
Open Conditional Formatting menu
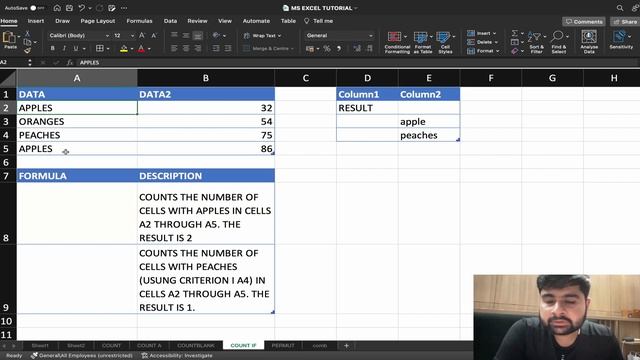(397, 42)
